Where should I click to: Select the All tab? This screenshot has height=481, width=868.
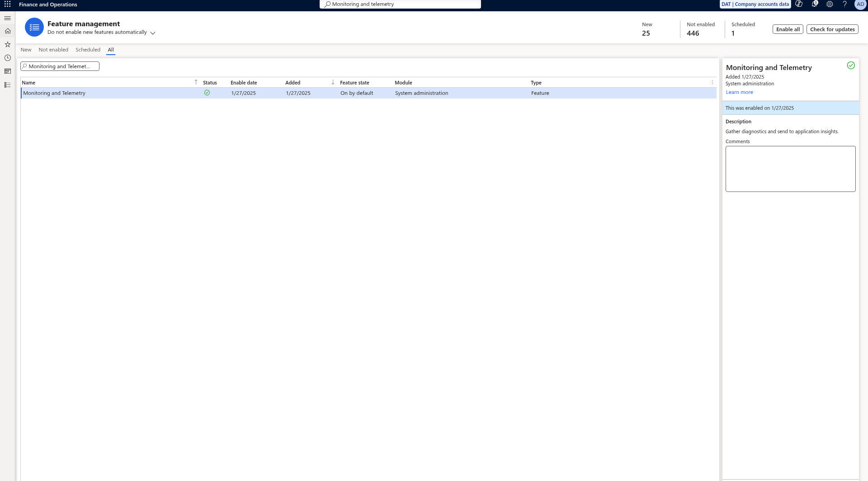point(111,50)
